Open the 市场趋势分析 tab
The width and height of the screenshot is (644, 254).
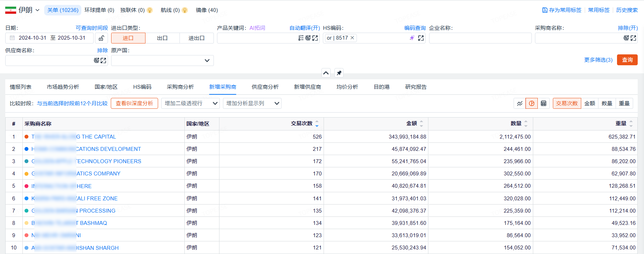pos(63,87)
